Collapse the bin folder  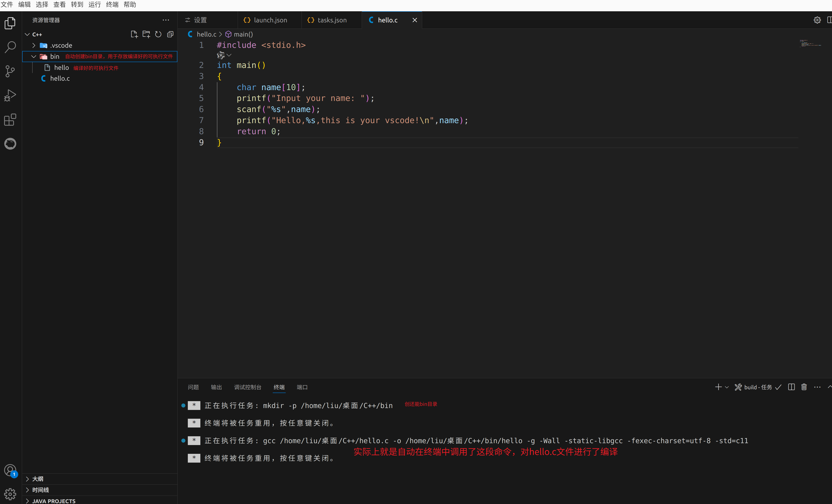tap(34, 56)
